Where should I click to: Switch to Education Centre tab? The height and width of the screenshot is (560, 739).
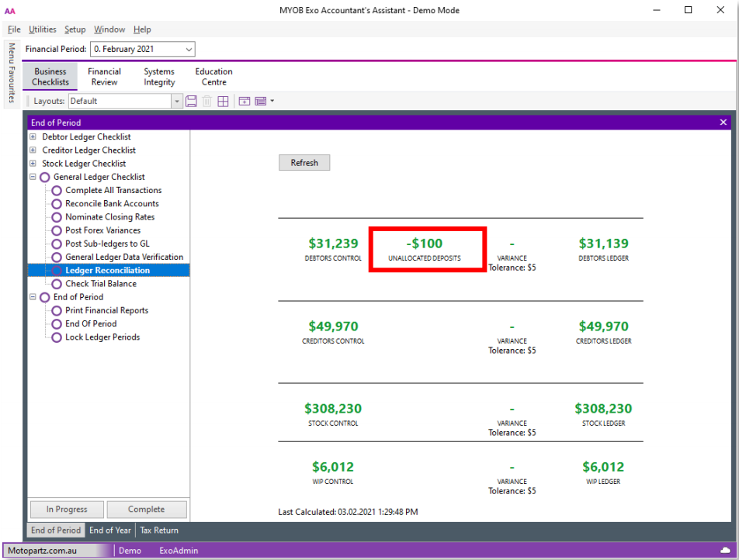[214, 77]
